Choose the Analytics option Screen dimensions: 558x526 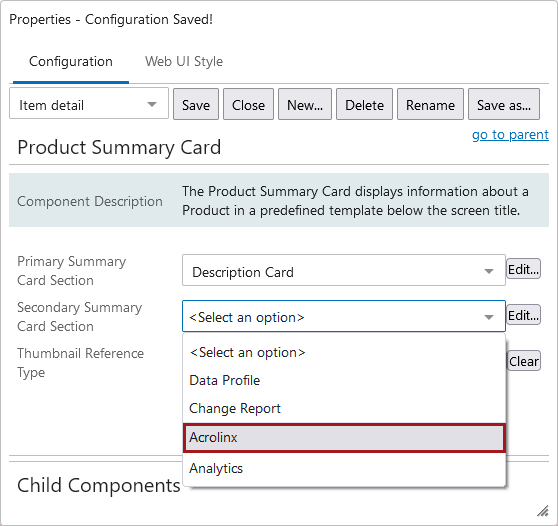tap(344, 468)
